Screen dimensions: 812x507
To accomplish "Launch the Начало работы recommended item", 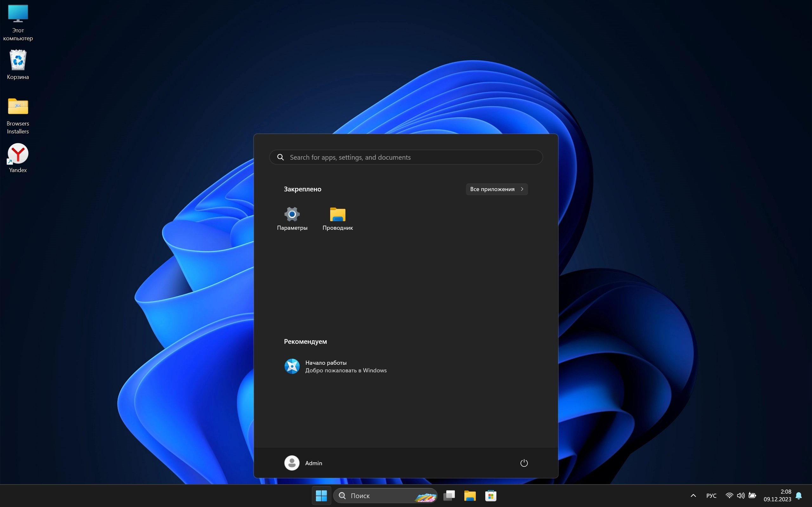I will pyautogui.click(x=336, y=367).
